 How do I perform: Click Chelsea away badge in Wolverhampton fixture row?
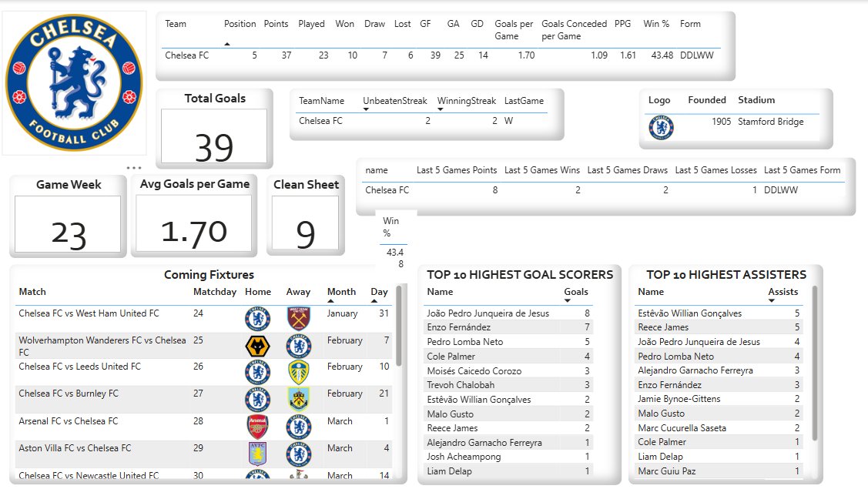[299, 346]
